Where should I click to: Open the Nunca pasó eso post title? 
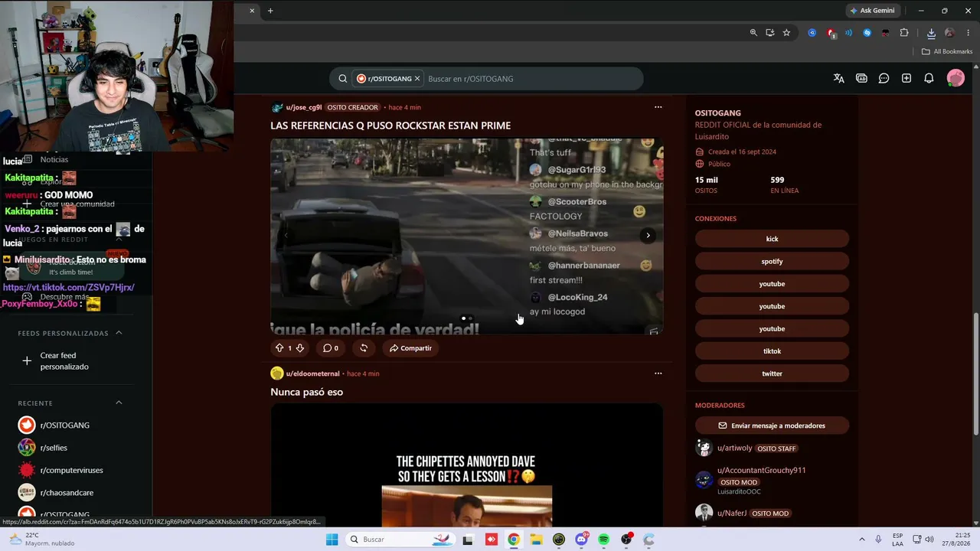pyautogui.click(x=306, y=392)
